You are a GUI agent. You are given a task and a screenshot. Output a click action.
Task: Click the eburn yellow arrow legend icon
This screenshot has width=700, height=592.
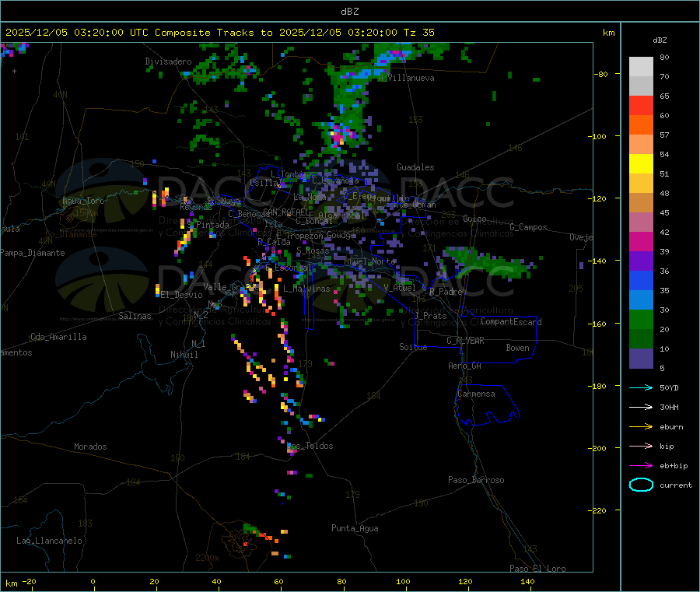pos(641,426)
